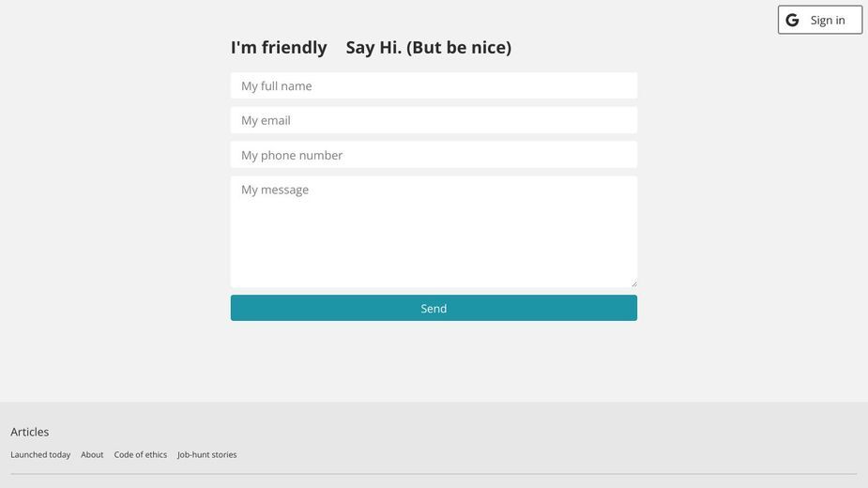Focus the My full name field
The height and width of the screenshot is (488, 868).
434,85
